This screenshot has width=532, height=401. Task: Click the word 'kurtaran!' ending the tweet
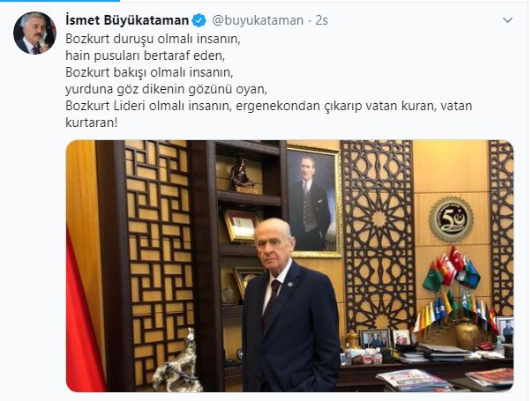click(91, 123)
